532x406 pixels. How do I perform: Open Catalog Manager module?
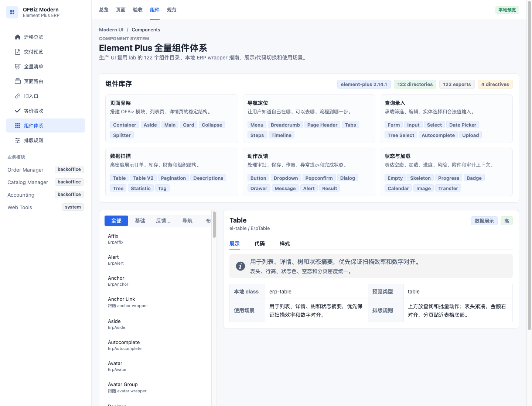tap(46, 182)
